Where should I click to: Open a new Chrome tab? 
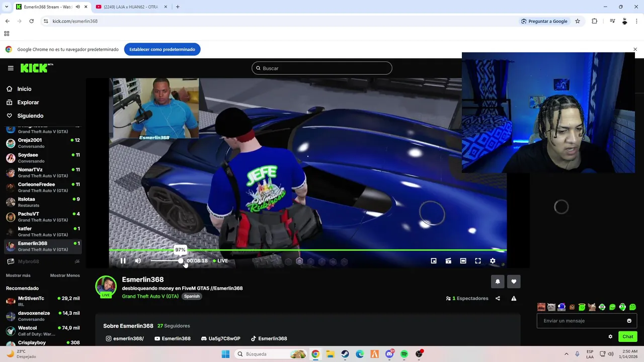178,7
